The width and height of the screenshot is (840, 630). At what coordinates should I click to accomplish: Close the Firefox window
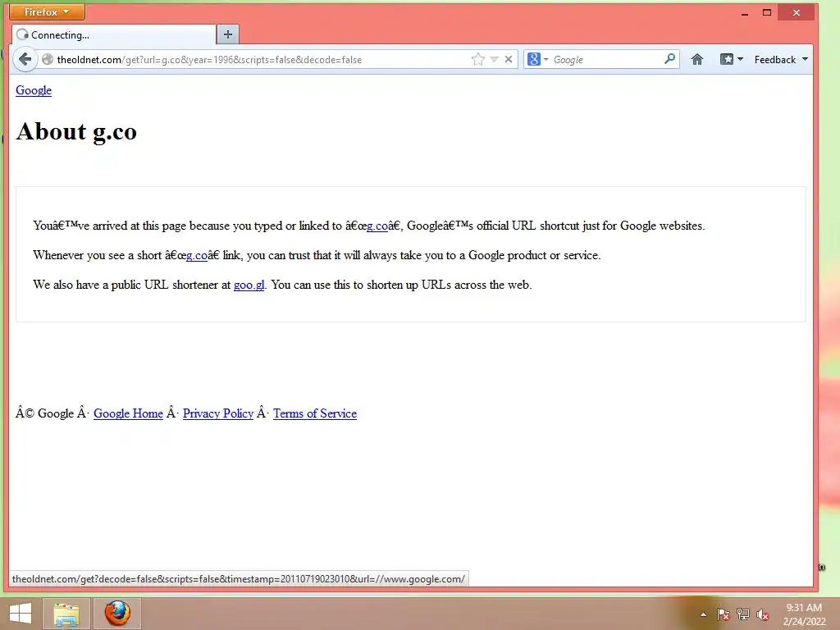797,13
